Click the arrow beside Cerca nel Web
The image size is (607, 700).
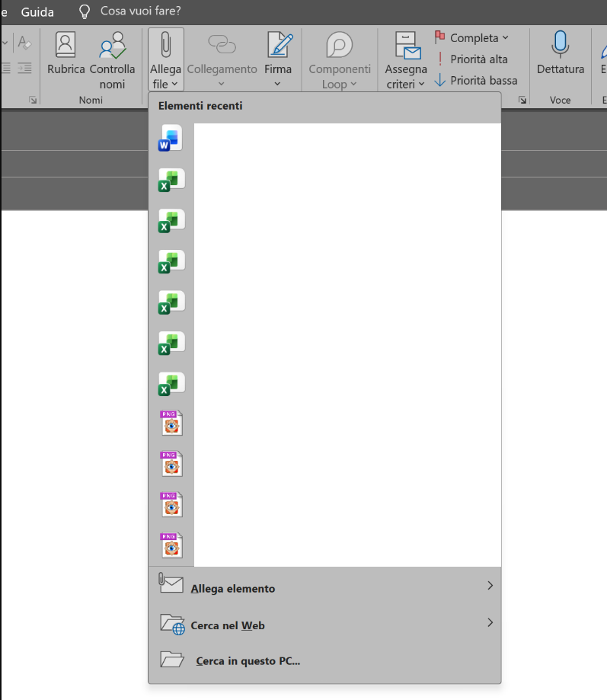click(x=490, y=622)
